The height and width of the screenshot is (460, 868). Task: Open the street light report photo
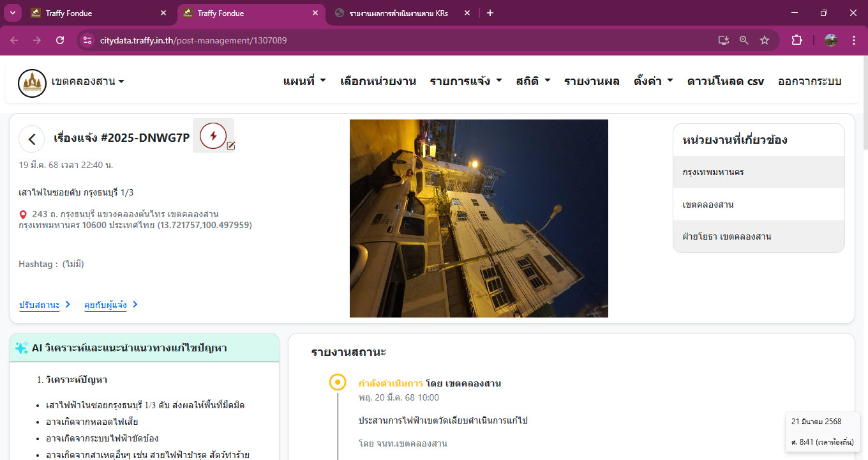tap(479, 218)
